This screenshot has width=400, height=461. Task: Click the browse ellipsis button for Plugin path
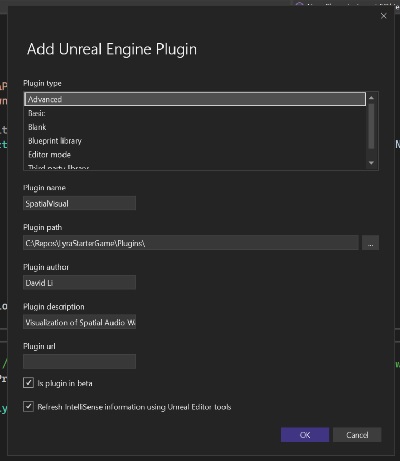[370, 243]
